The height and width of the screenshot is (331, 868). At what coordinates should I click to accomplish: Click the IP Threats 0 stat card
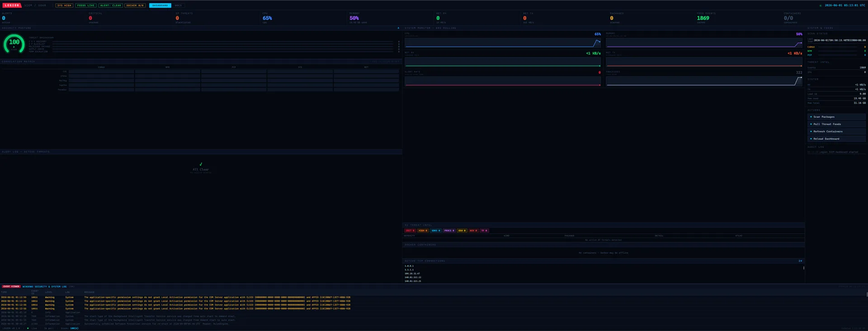click(x=217, y=18)
